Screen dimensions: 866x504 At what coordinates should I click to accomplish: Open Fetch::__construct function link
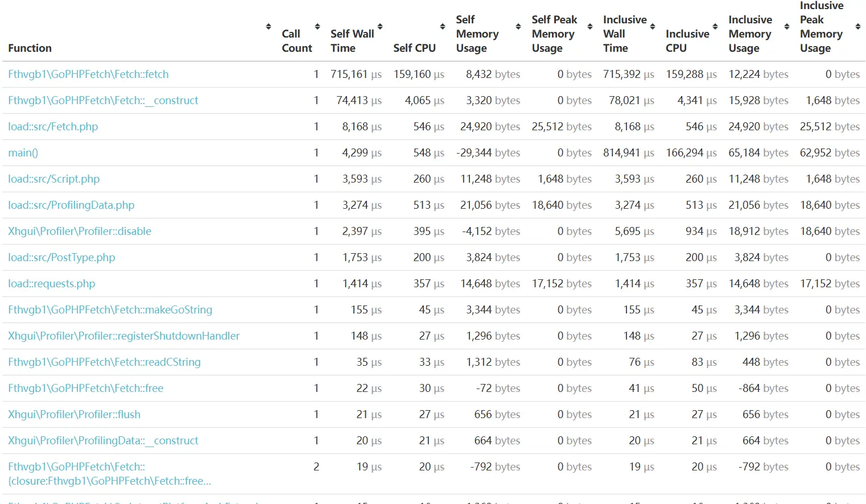click(x=103, y=101)
